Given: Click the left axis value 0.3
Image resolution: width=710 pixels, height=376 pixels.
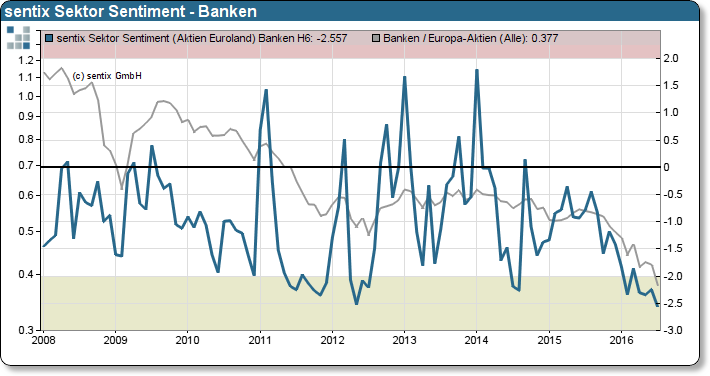Looking at the screenshot, I should [x=27, y=330].
